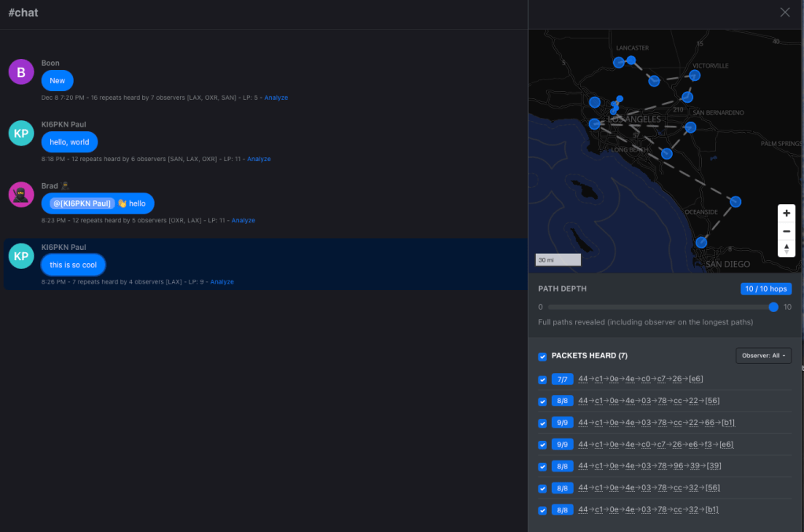Click Boon's purple avatar

point(21,72)
